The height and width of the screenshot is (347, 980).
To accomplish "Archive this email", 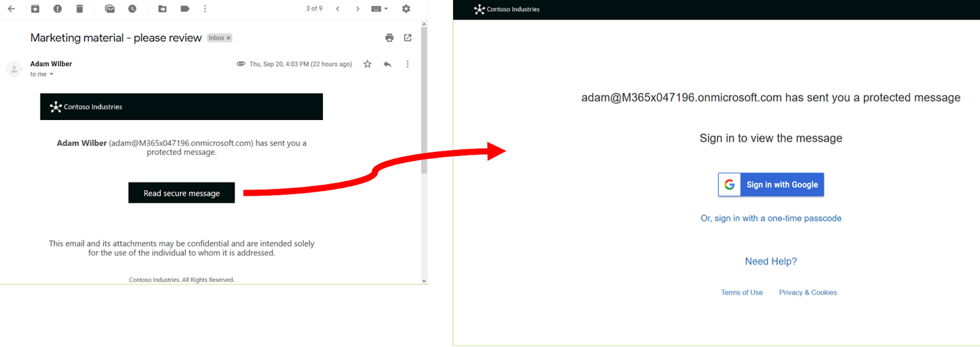I will point(35,9).
